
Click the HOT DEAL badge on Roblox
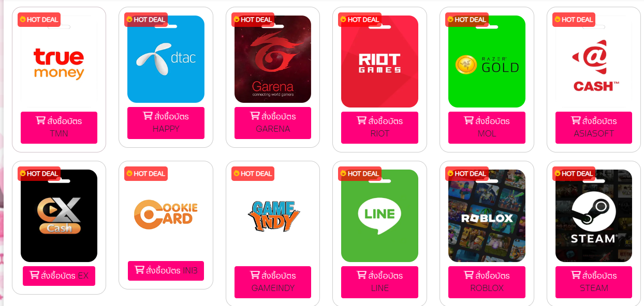coord(467,174)
